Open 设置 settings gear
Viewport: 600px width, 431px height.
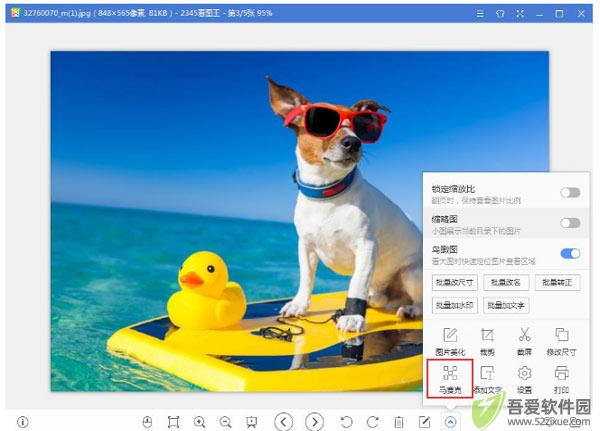(524, 379)
